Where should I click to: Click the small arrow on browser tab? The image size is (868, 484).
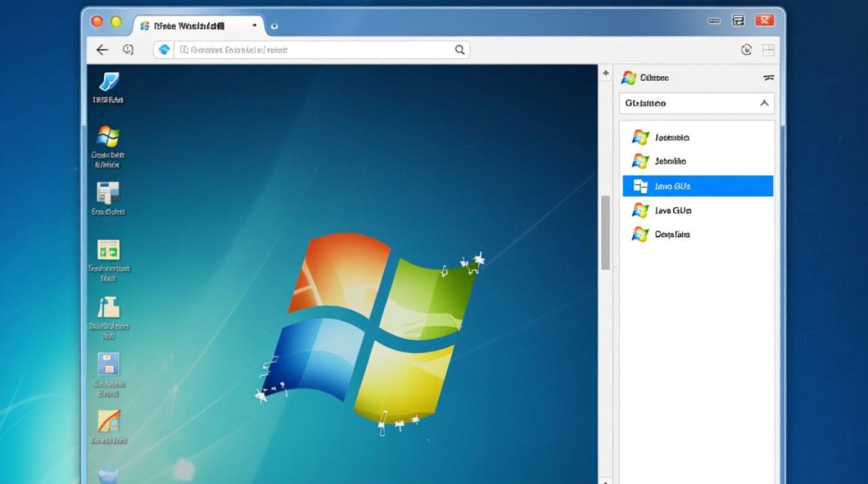point(254,25)
